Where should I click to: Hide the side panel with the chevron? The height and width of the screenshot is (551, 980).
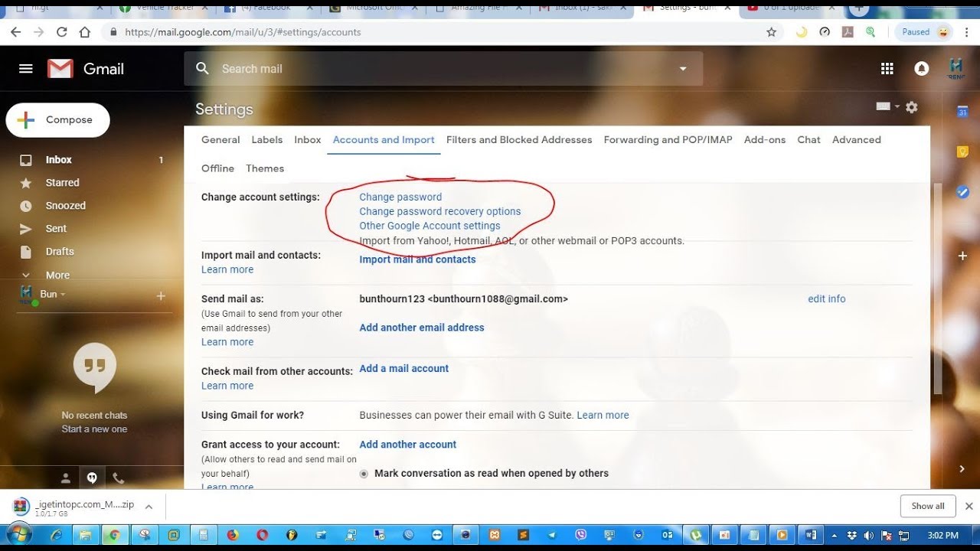coord(962,468)
